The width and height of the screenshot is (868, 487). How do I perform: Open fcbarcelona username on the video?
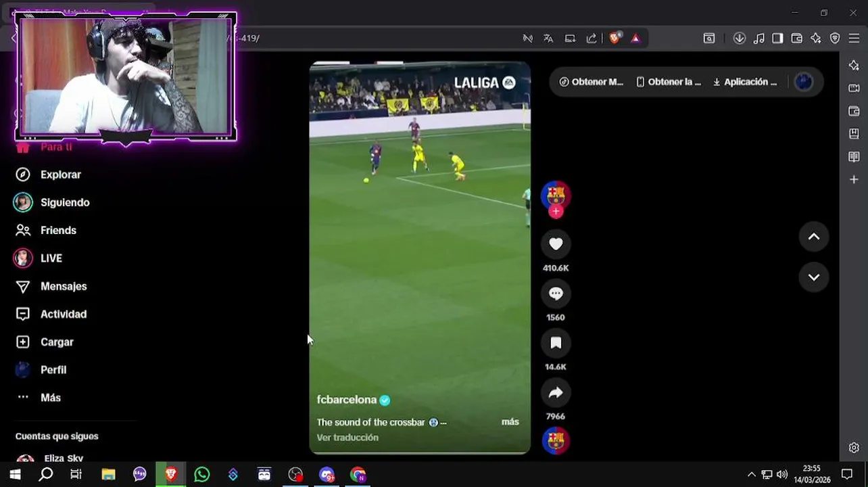click(346, 400)
